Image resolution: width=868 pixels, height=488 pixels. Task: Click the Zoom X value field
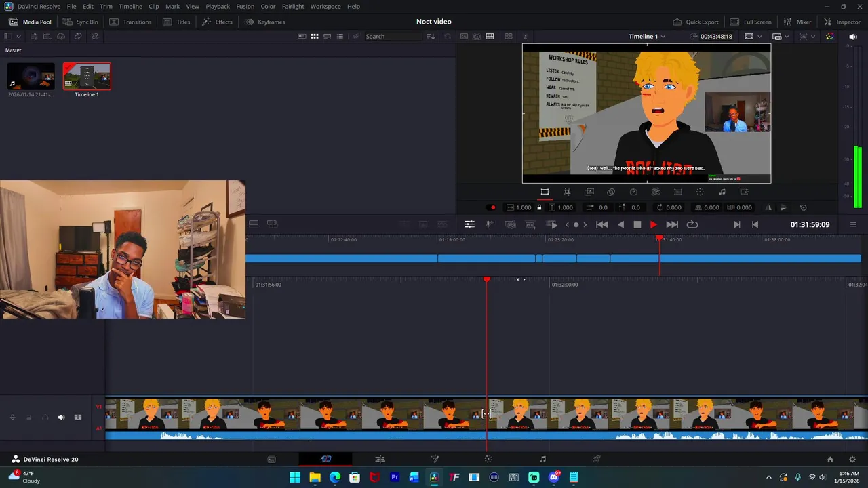[524, 207]
